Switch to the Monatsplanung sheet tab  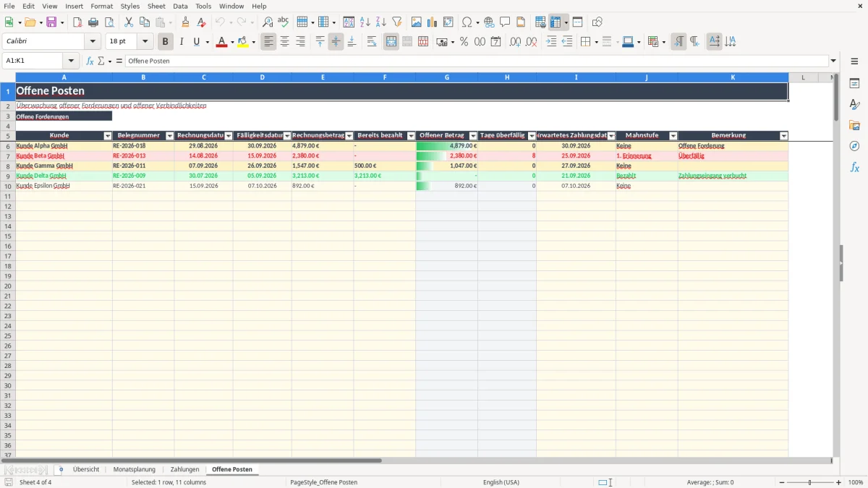[135, 469]
